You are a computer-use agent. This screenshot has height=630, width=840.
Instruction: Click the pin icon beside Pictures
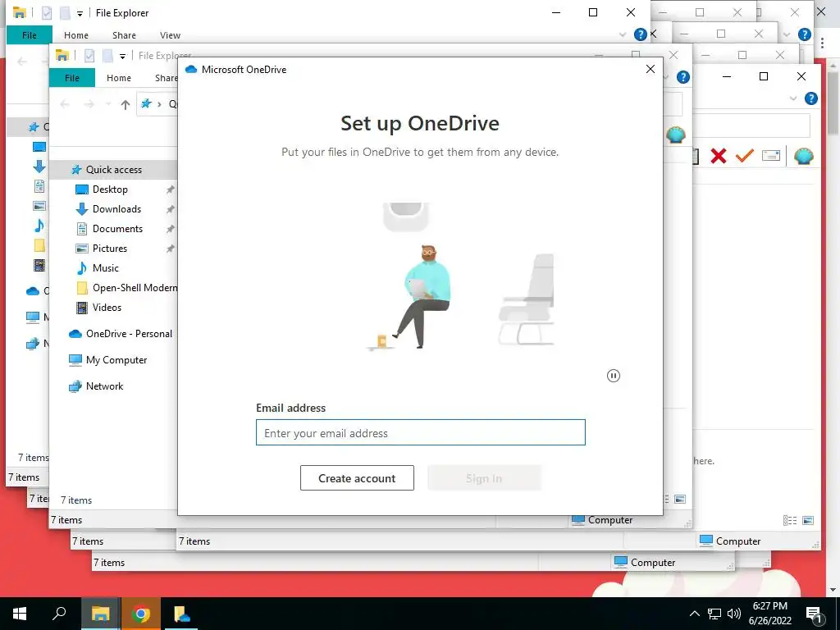[x=171, y=249]
